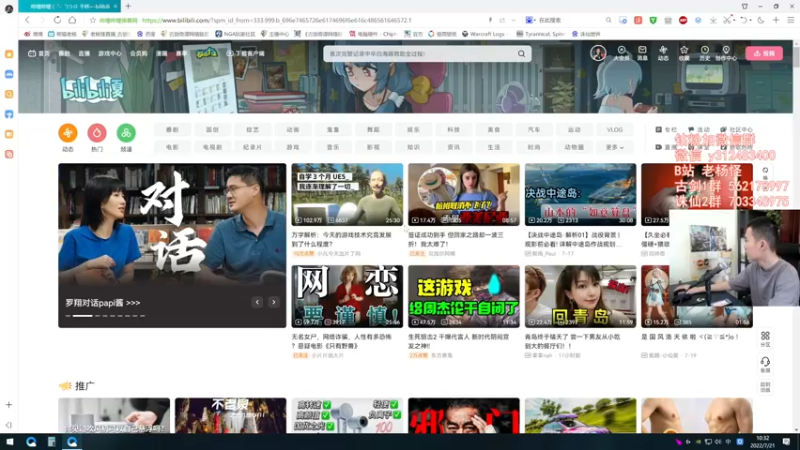Toggle night mode moon icon

coord(761,20)
